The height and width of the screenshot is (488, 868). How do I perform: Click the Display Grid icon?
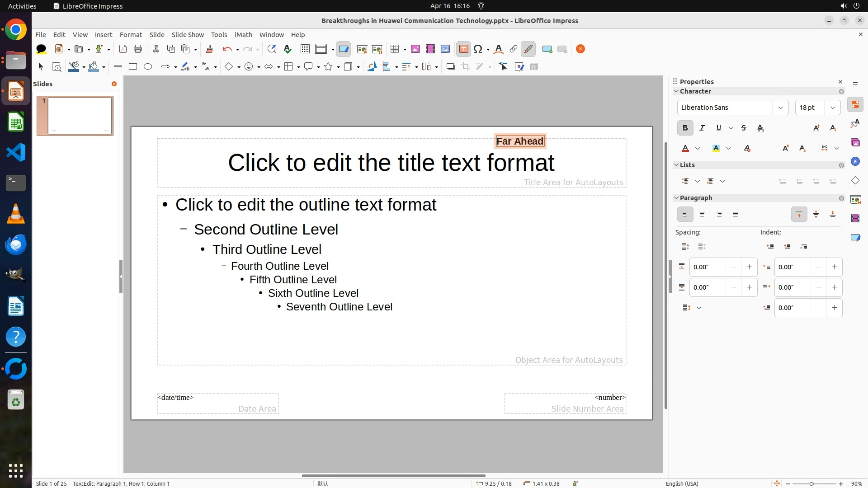point(305,49)
